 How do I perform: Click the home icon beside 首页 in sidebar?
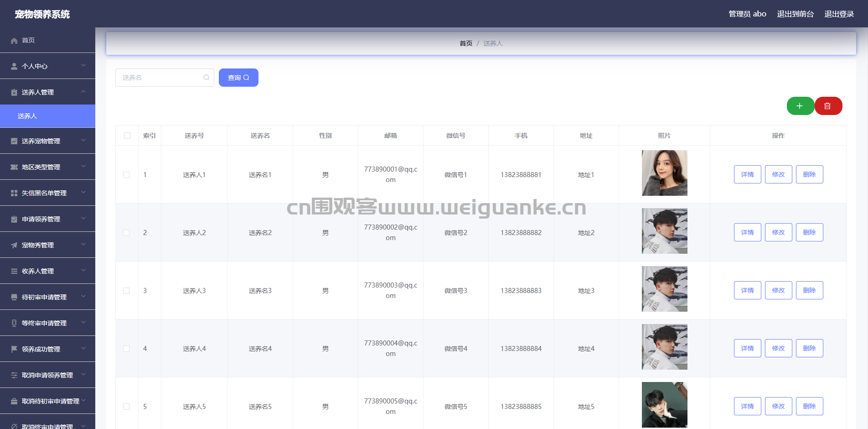click(14, 41)
